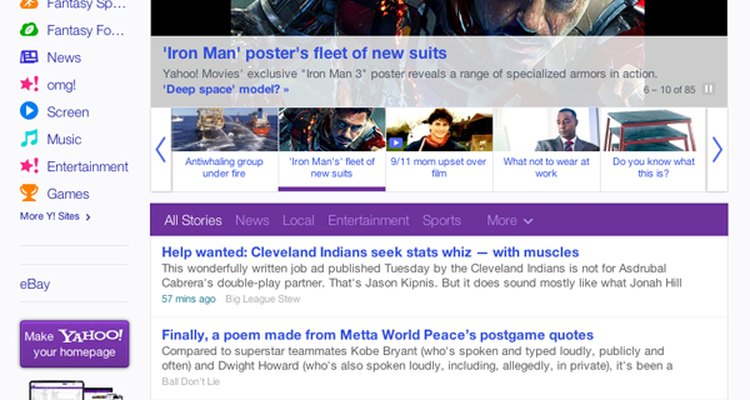Image resolution: width=750 pixels, height=400 pixels.
Task: Click the blue Screen play icon
Action: pyautogui.click(x=29, y=111)
